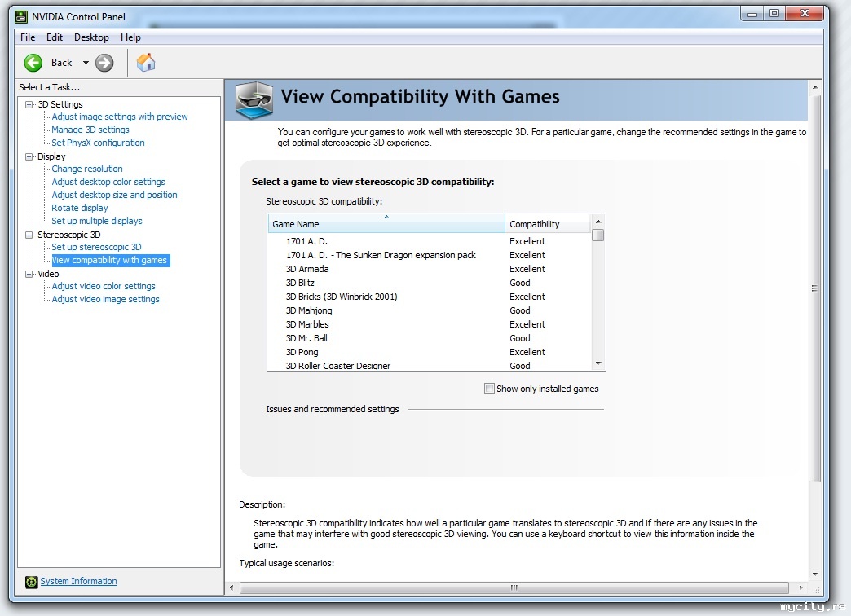The image size is (851, 616).
Task: Open Adjust desktop color settings
Action: tap(108, 182)
